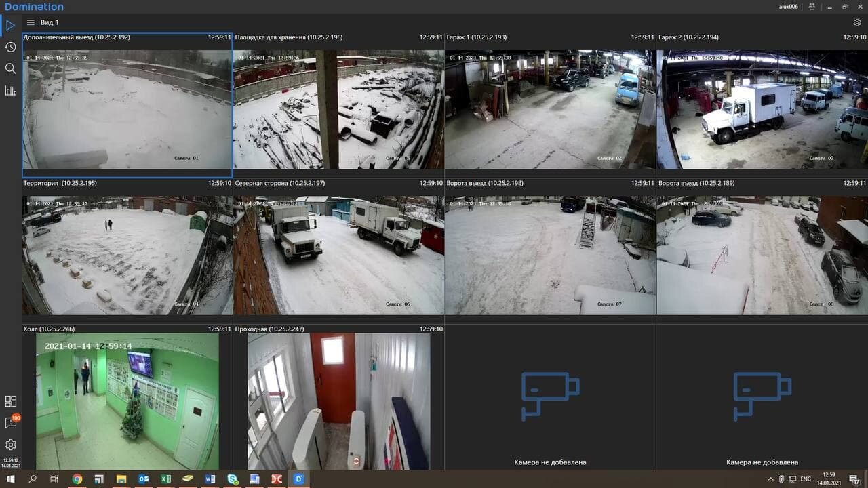Select the Холл camera feed
Screen dimensions: 868x488
tap(127, 401)
